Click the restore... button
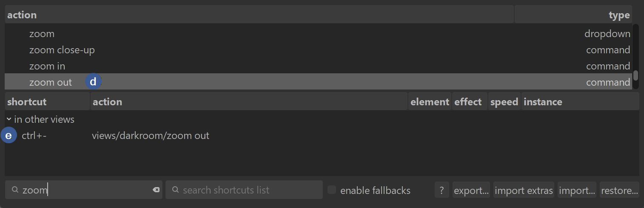This screenshot has width=644, height=208. click(x=619, y=190)
